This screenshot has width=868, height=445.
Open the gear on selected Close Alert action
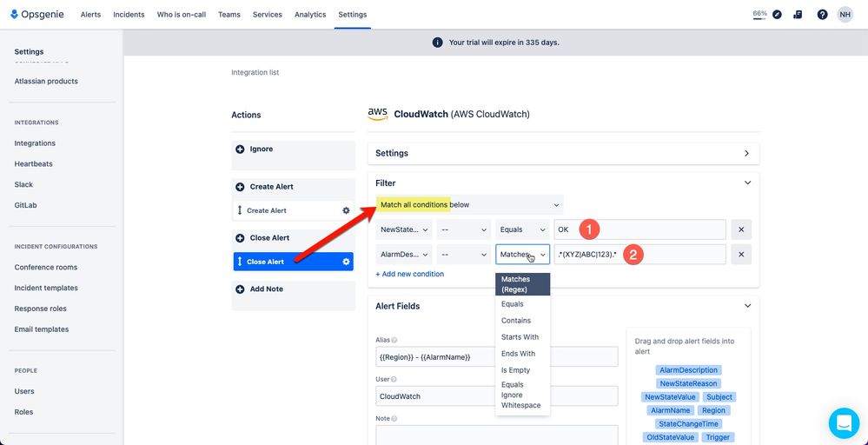pos(346,262)
